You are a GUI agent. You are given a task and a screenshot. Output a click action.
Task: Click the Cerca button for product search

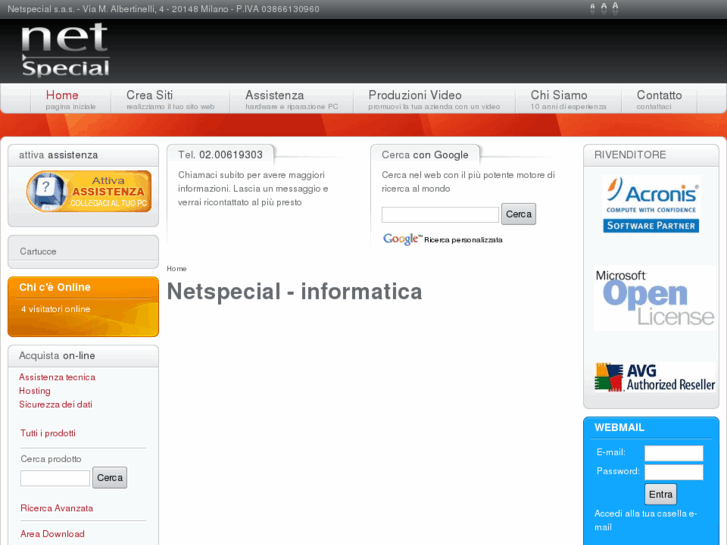click(109, 478)
